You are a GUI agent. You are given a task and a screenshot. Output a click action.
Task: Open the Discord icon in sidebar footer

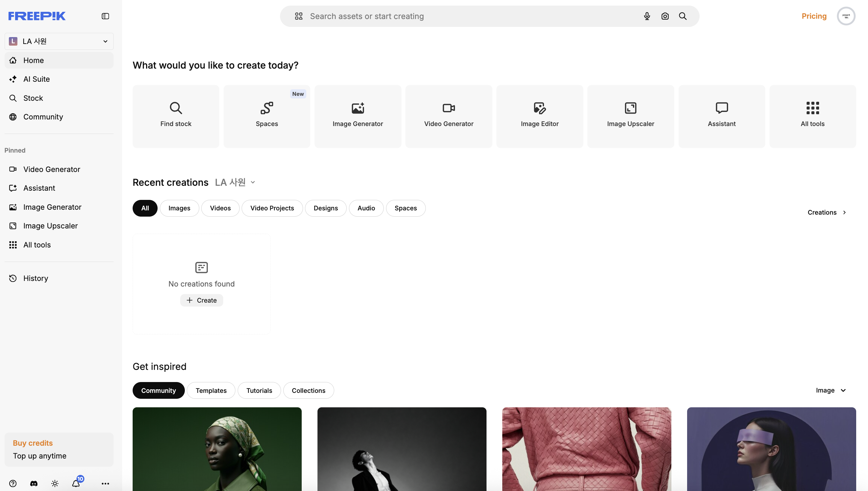pyautogui.click(x=34, y=483)
